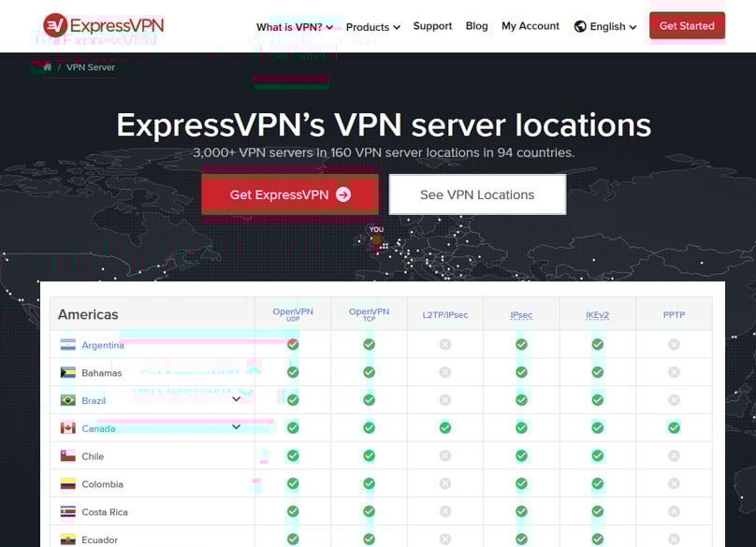Screen dimensions: 756x547
Task: Click the OpenVPN TCP column header
Action: click(x=369, y=314)
